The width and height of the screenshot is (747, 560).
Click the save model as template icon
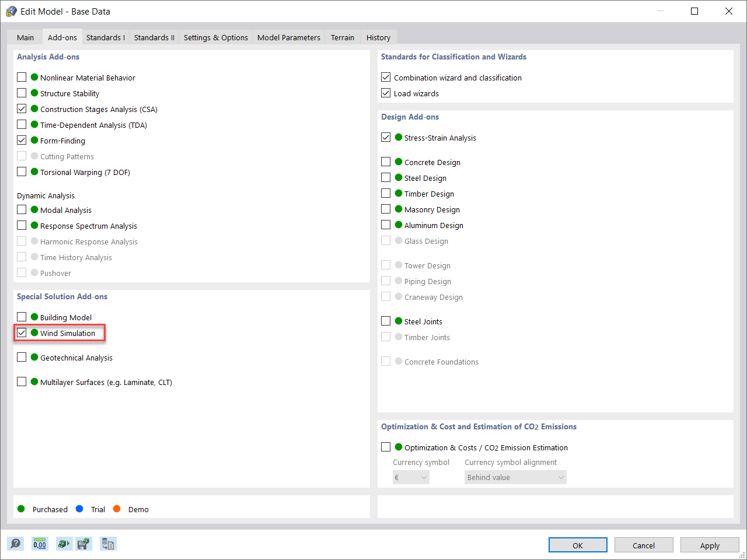[83, 543]
